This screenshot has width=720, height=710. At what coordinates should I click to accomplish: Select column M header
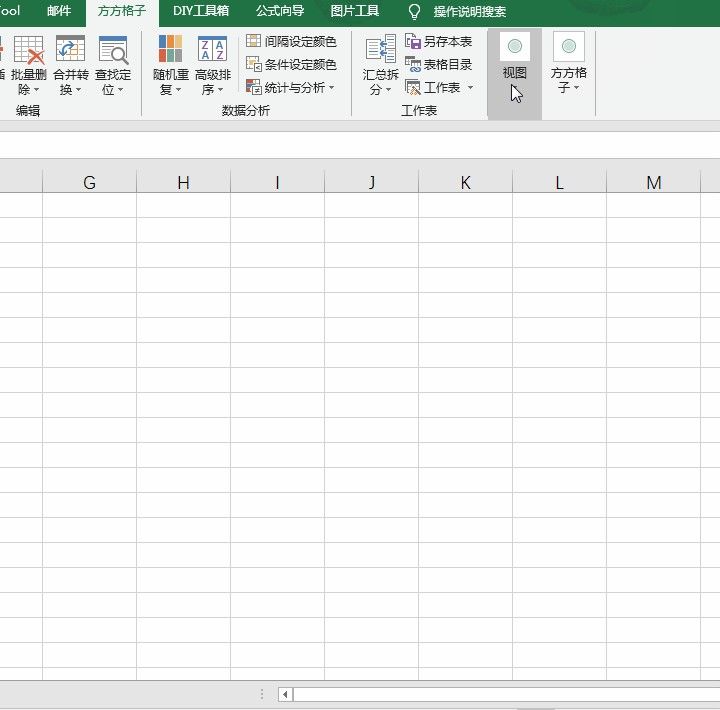coord(653,182)
